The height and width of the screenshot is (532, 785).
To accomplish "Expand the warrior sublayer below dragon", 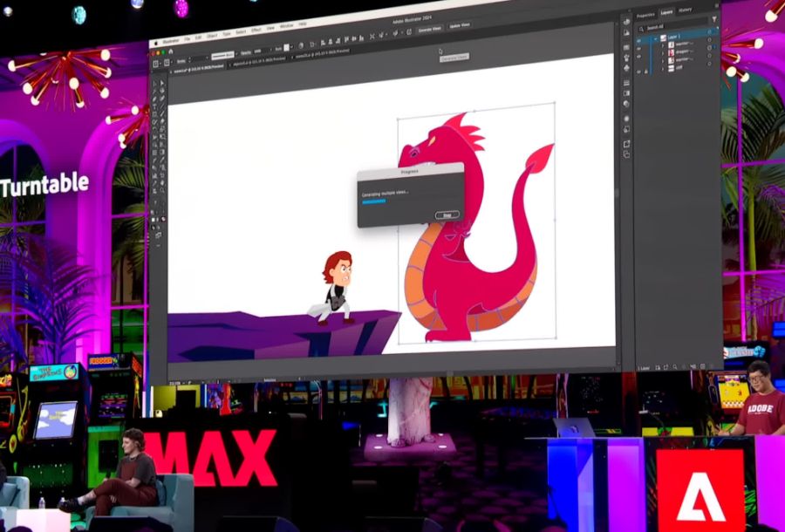I will click(x=662, y=61).
